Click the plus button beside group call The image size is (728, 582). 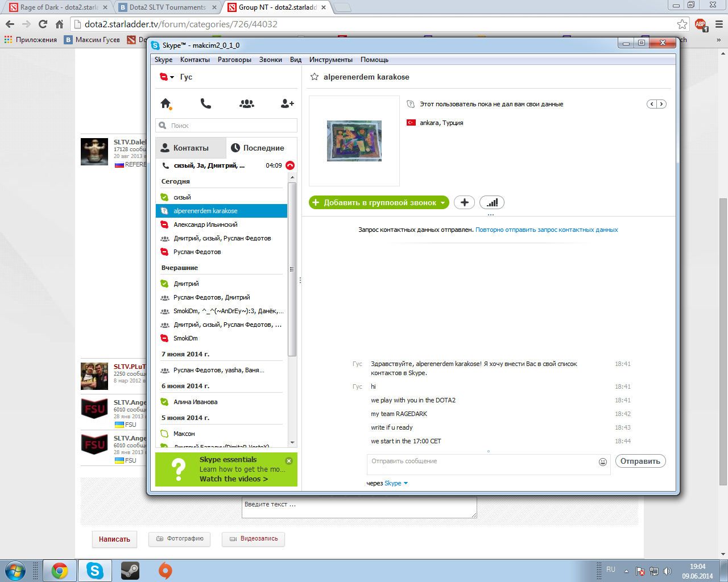465,202
